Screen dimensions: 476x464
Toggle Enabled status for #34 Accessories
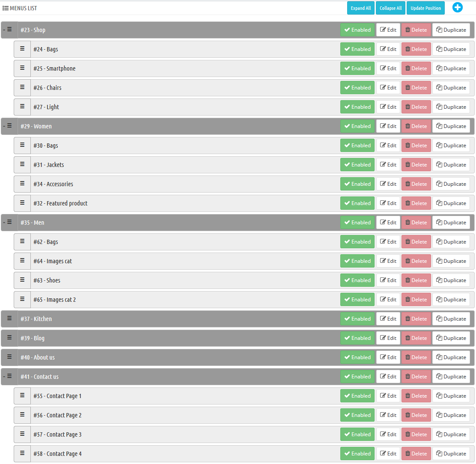pyautogui.click(x=357, y=184)
